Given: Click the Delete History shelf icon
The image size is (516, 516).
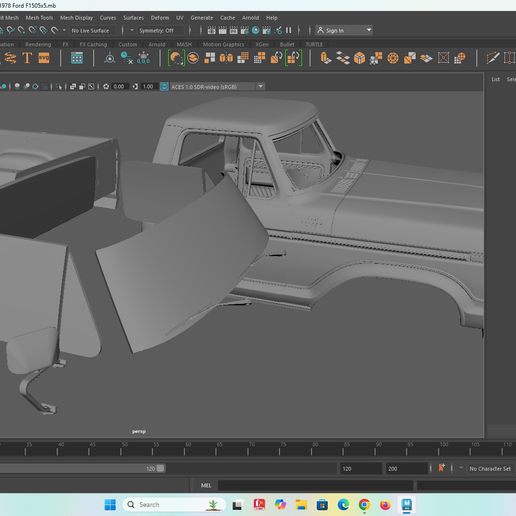Looking at the screenshot, I should click(x=127, y=58).
